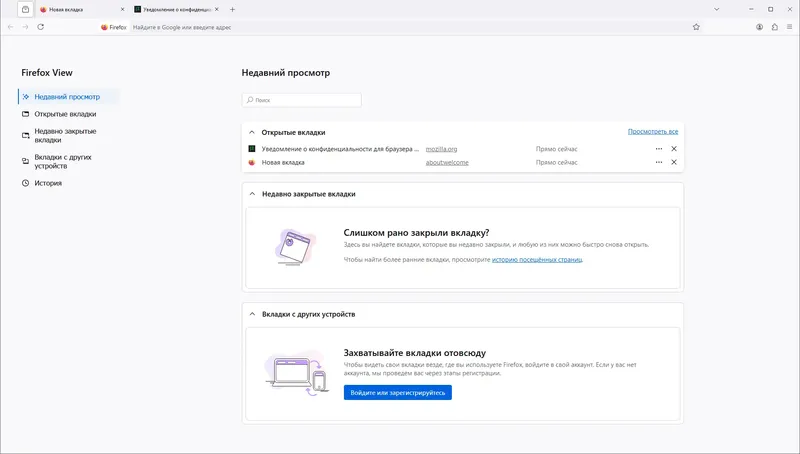Collapse the "Вкладки с других устройств" section

pyautogui.click(x=252, y=314)
